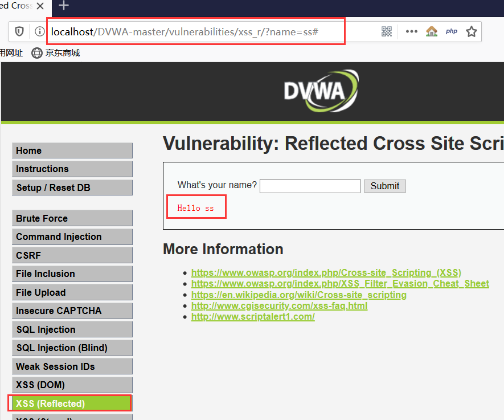Open Weak Session IDs page
The height and width of the screenshot is (420, 504).
click(72, 366)
